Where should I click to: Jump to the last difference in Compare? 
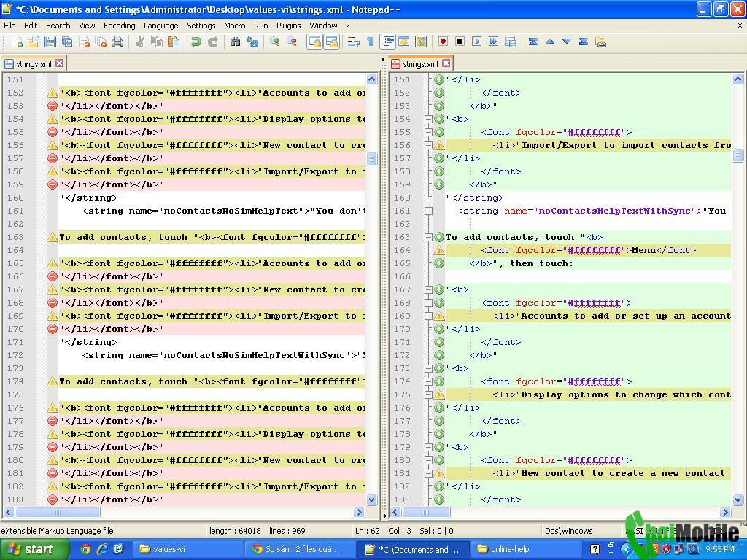[x=583, y=42]
